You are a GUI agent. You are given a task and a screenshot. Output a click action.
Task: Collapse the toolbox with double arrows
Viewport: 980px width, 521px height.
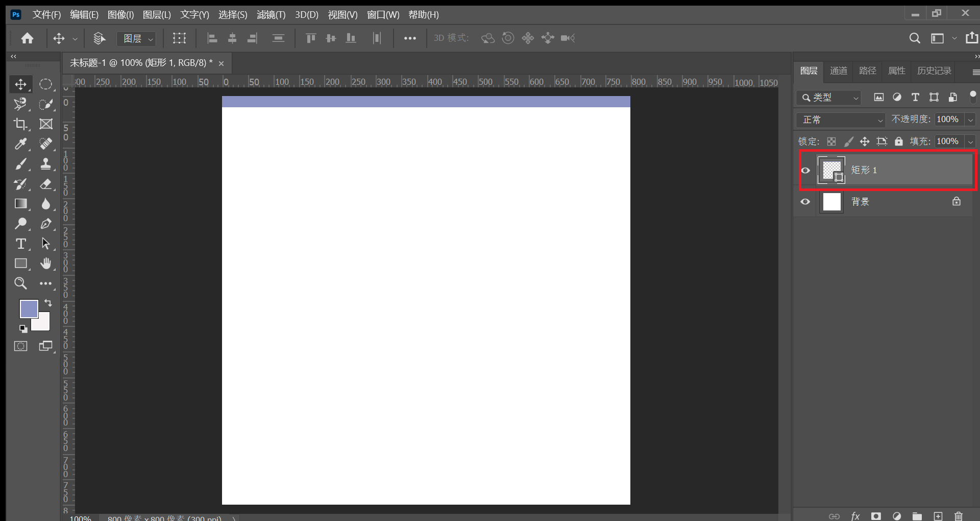14,57
